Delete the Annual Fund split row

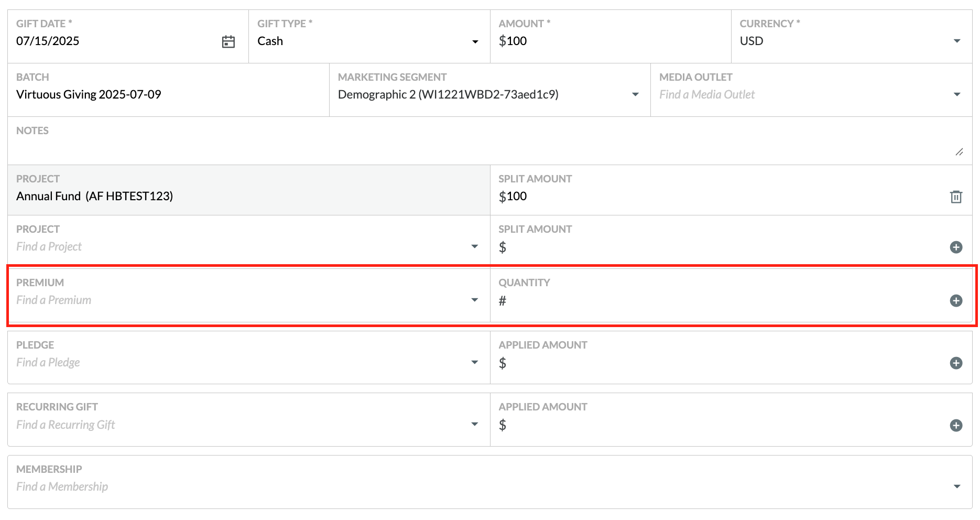point(956,197)
